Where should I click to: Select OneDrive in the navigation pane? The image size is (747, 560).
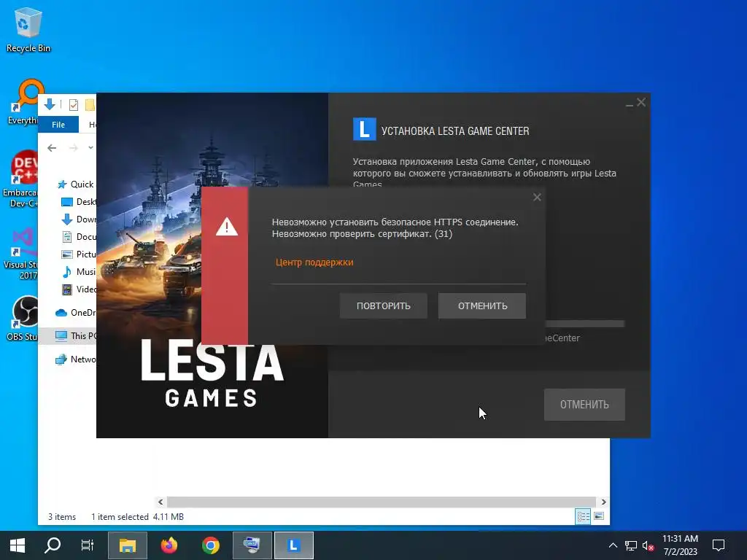pyautogui.click(x=76, y=313)
